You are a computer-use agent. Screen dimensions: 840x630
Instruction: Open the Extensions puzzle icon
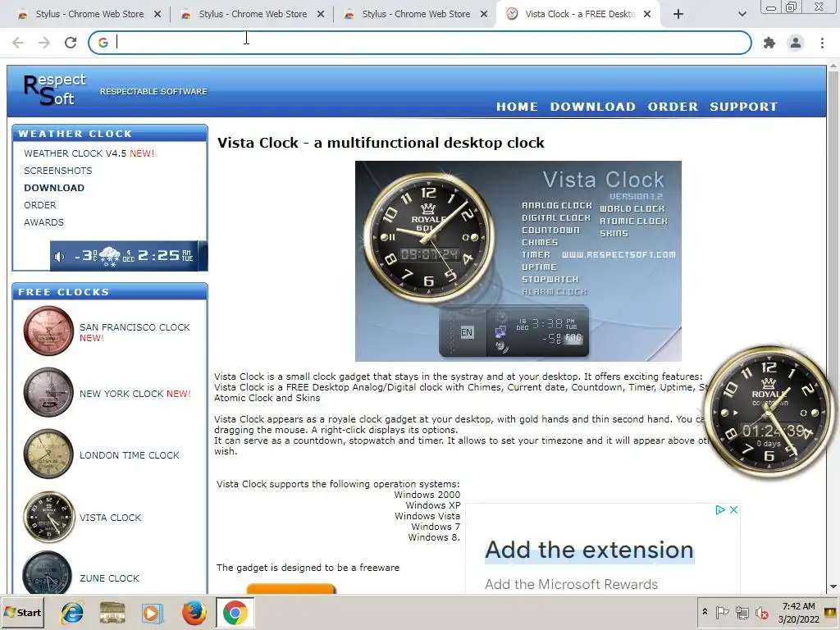point(769,43)
